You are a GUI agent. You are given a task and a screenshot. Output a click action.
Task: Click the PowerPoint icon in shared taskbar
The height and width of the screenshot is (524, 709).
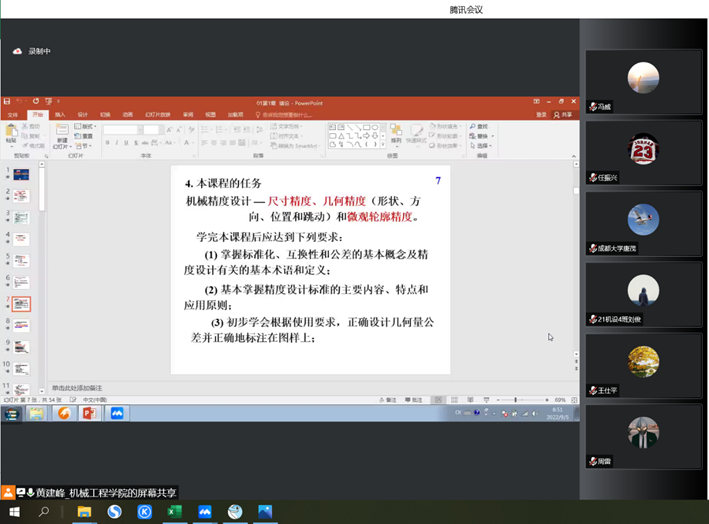coord(89,412)
